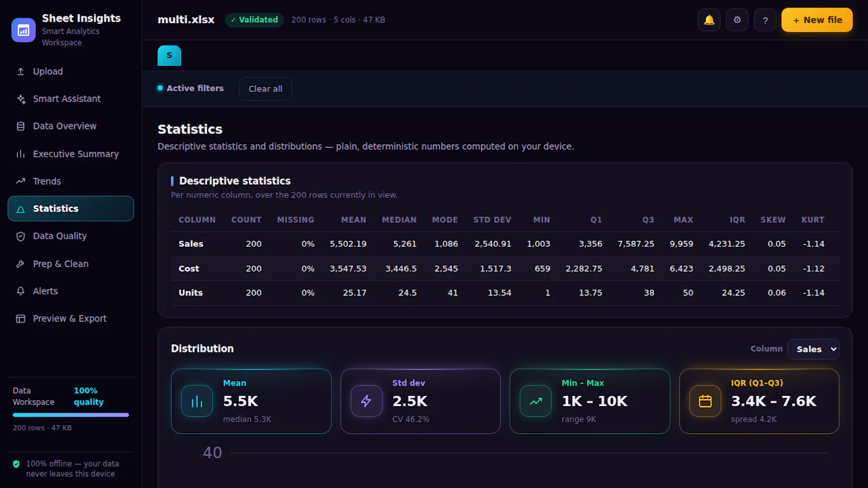Select the S sheet tab
The image size is (868, 488).
click(169, 55)
